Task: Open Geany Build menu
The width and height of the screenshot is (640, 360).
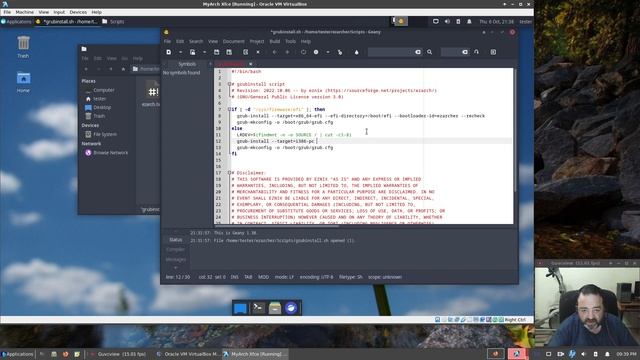Action: (x=275, y=42)
